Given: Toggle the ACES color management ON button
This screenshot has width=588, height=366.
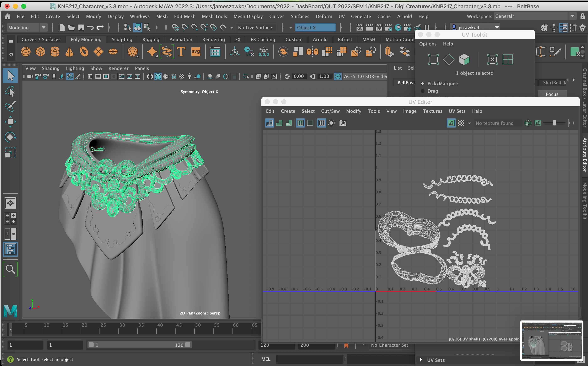Looking at the screenshot, I should coord(338,76).
